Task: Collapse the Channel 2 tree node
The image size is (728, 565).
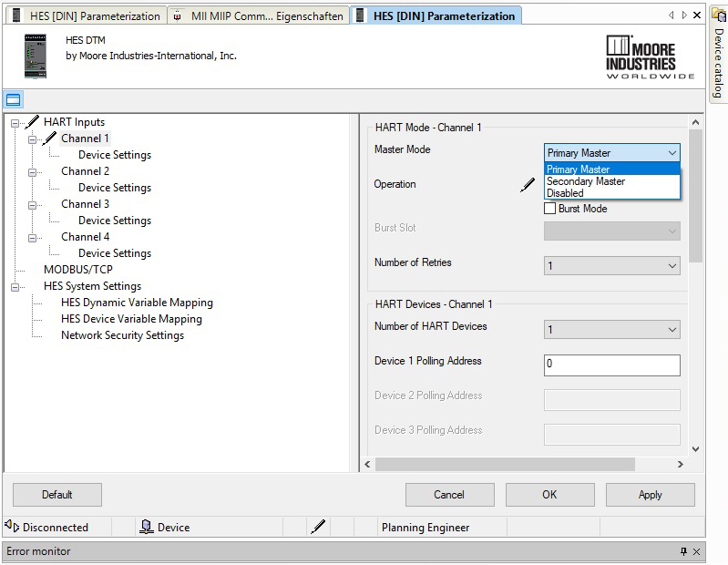Action: pyautogui.click(x=32, y=173)
